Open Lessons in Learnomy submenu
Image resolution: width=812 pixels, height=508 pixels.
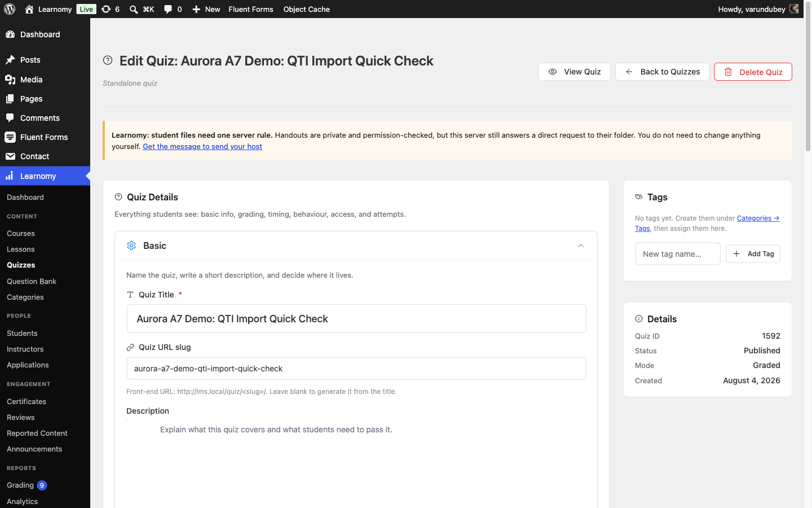21,249
